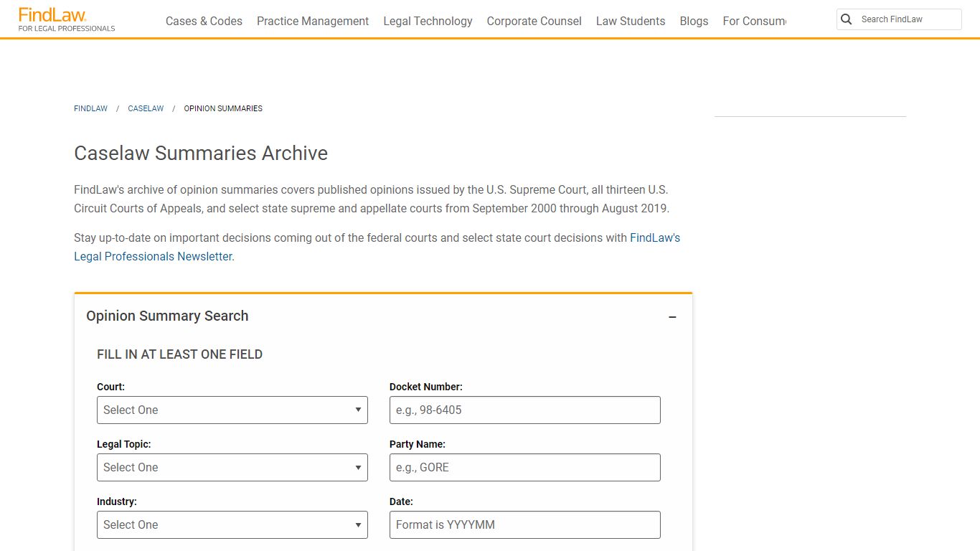This screenshot has height=551, width=980.
Task: Click the FILL IN AT LEAST ONE FIELD text
Action: (x=179, y=354)
